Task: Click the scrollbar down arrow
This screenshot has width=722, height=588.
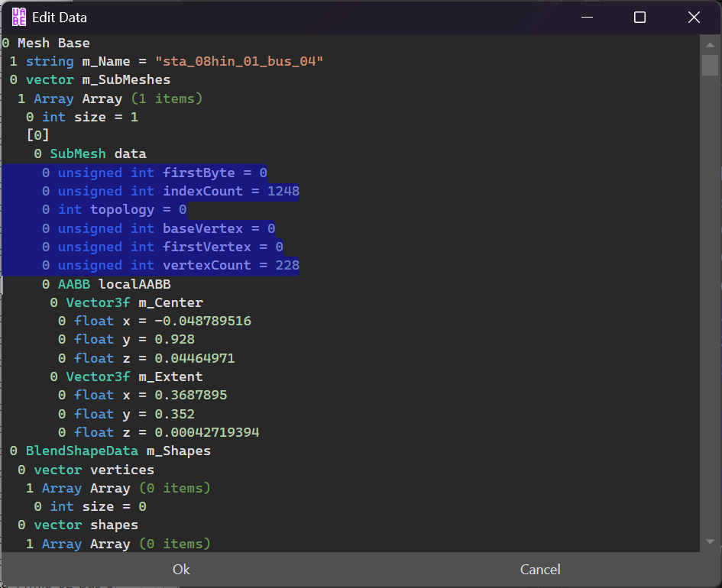Action: [x=710, y=541]
